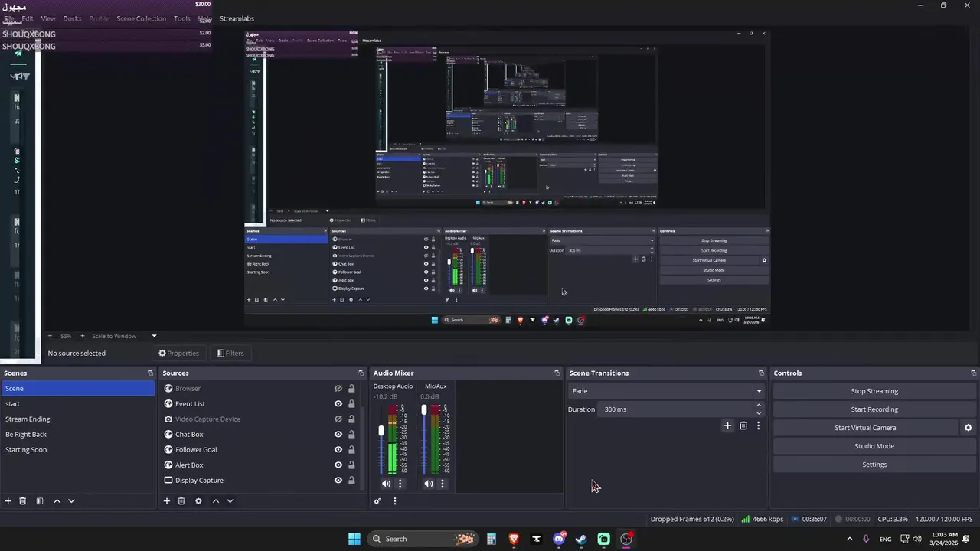This screenshot has height=551, width=980.
Task: Move the source down in the Sources toolbar
Action: tap(230, 501)
